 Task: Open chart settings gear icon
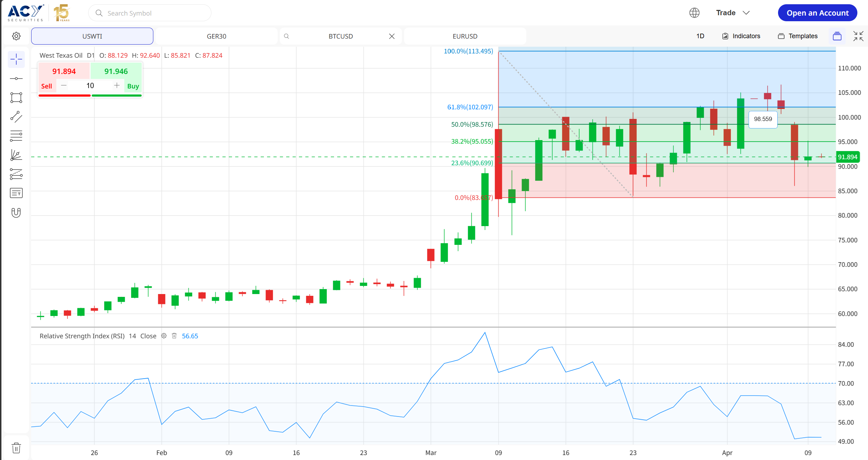[x=16, y=36]
